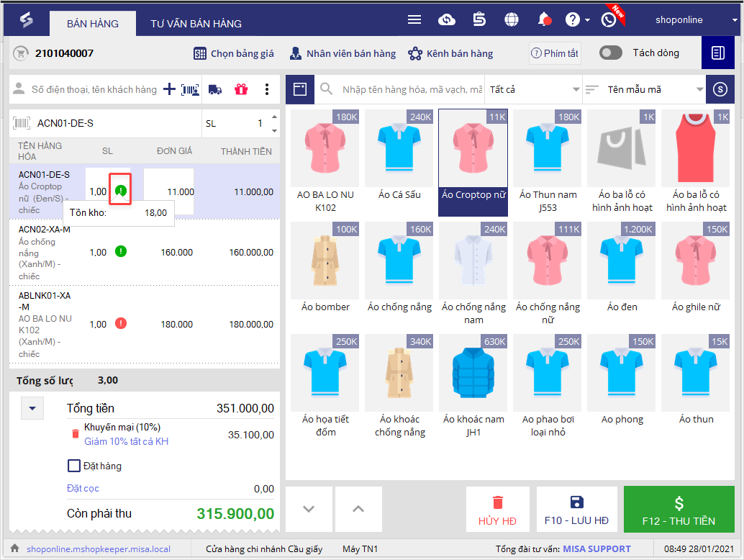Screen dimensions: 744x560
Task: Select the Áo ghile nữ product tile
Action: pos(696,274)
